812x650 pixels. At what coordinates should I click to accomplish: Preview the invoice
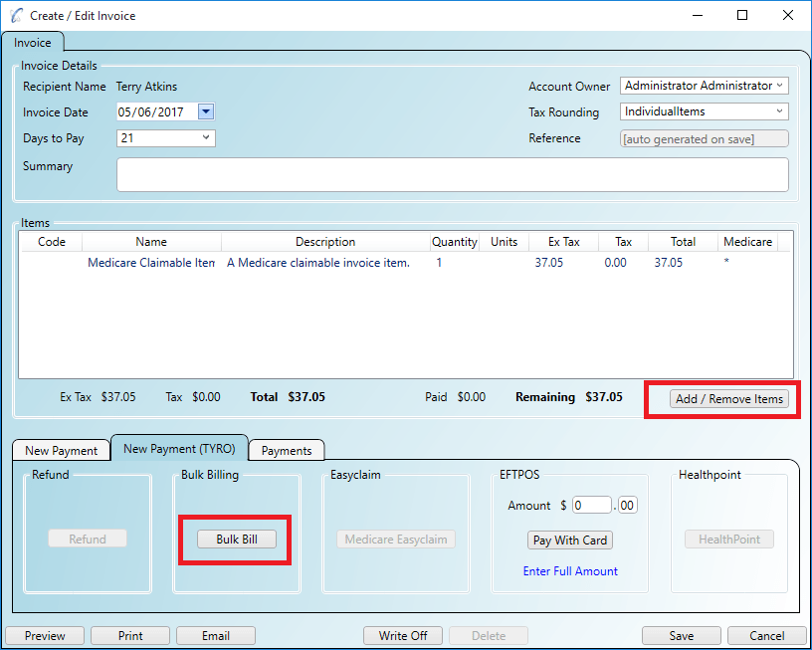(44, 635)
